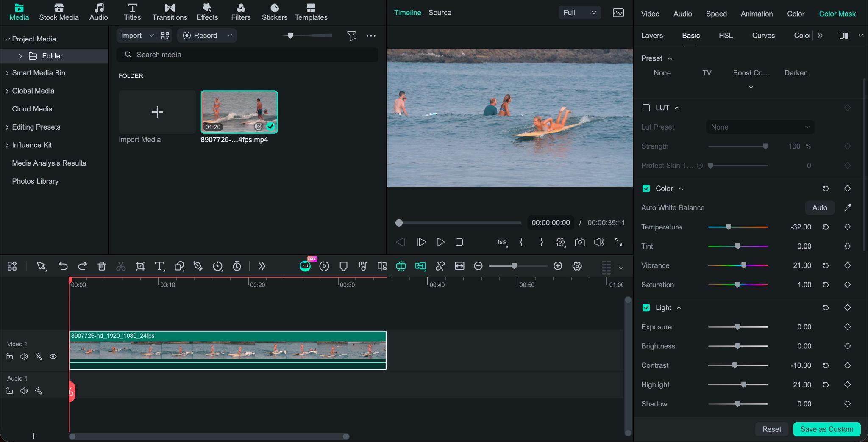The image size is (868, 442).
Task: Click the Auto white balance button
Action: point(820,207)
